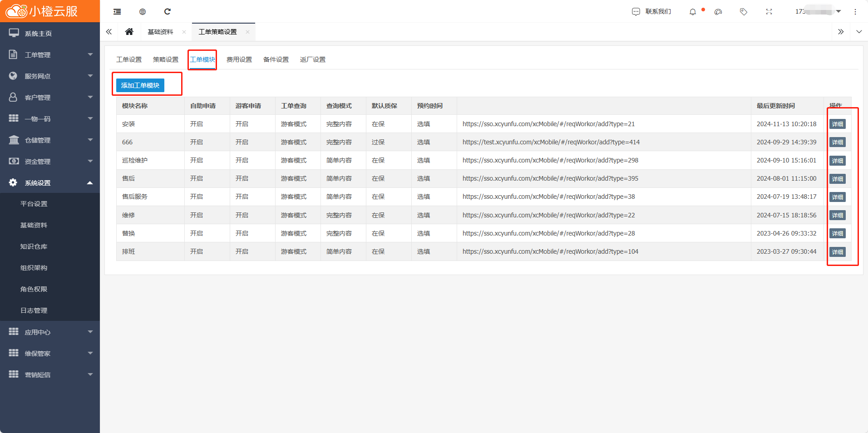The width and height of the screenshot is (868, 433).
Task: Click the sidebar collapse menu icon
Action: (x=117, y=12)
